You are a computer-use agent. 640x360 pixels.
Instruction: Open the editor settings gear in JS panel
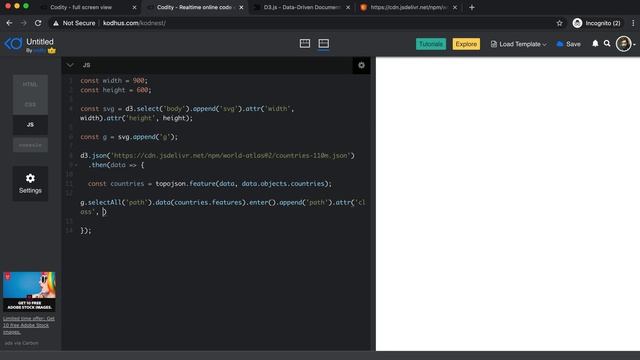[x=361, y=65]
